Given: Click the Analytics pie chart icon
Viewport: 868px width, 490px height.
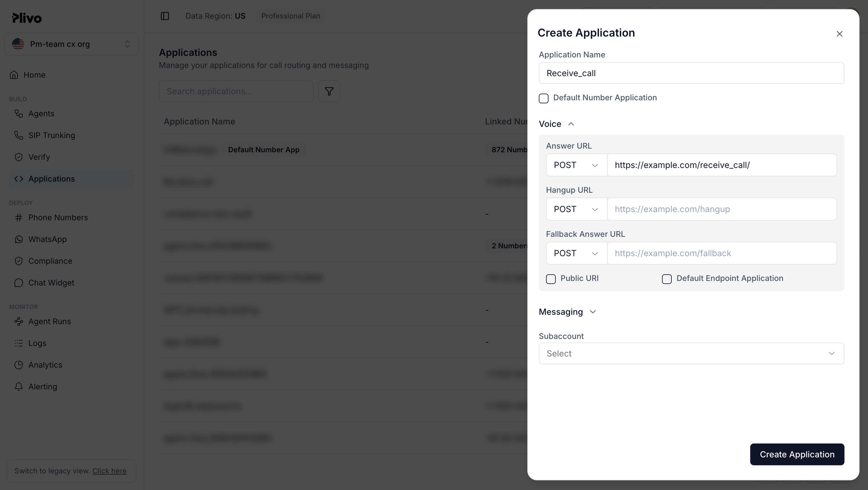Looking at the screenshot, I should (18, 365).
